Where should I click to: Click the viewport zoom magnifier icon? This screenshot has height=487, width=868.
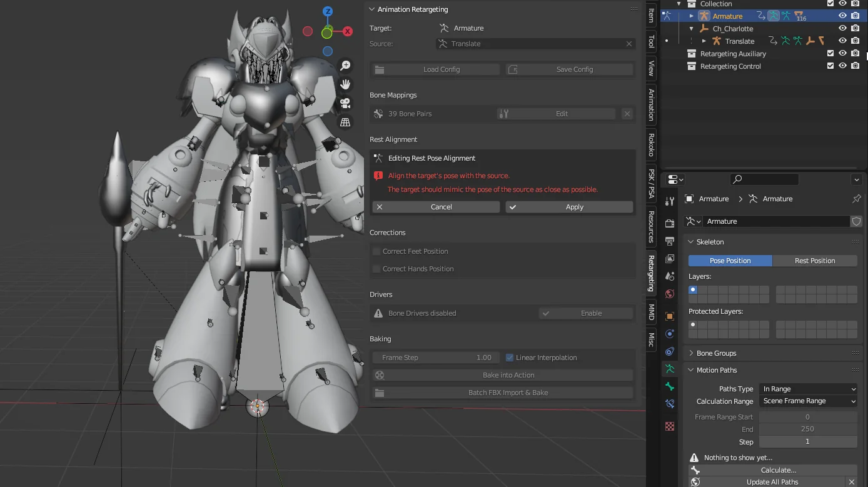click(345, 66)
